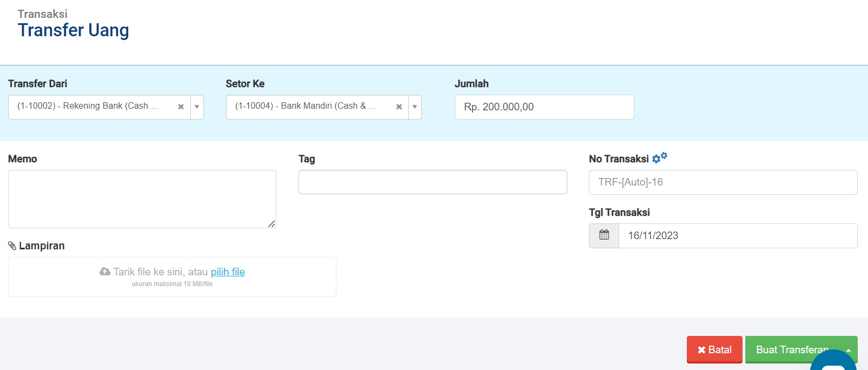Click into the Tag input field
This screenshot has height=370, width=868.
(432, 182)
